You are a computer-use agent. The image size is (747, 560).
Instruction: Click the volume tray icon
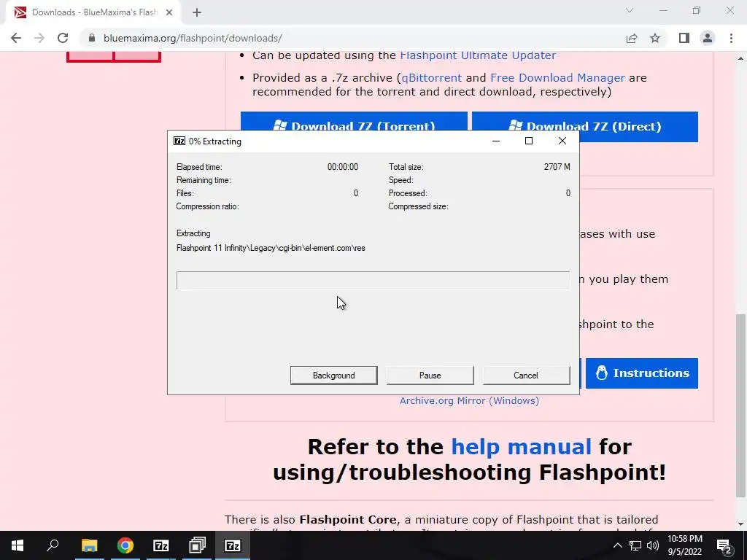click(x=653, y=545)
